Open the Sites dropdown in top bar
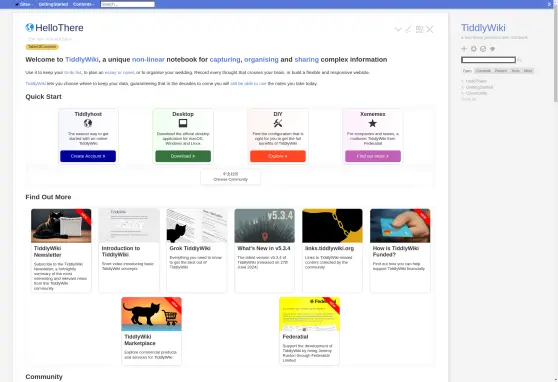Viewport: 558px width, 382px height. 25,4
